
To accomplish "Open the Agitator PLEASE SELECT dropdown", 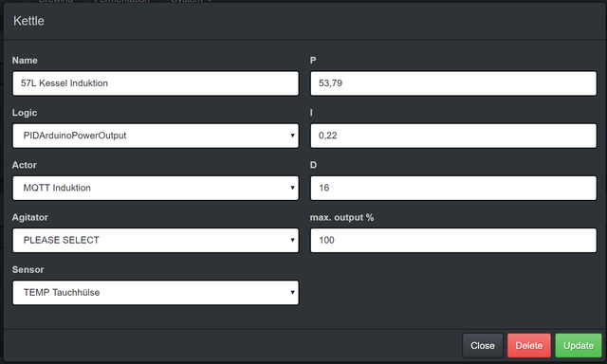I will (156, 240).
